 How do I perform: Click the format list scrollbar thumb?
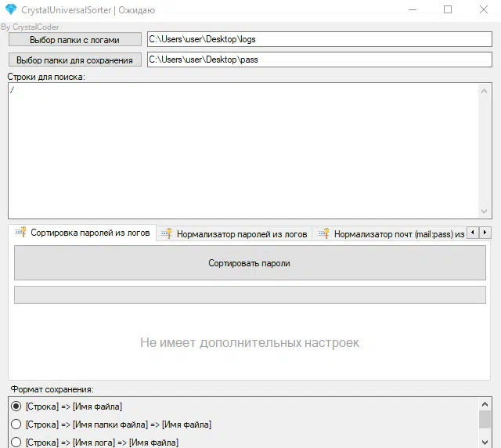coord(485,419)
